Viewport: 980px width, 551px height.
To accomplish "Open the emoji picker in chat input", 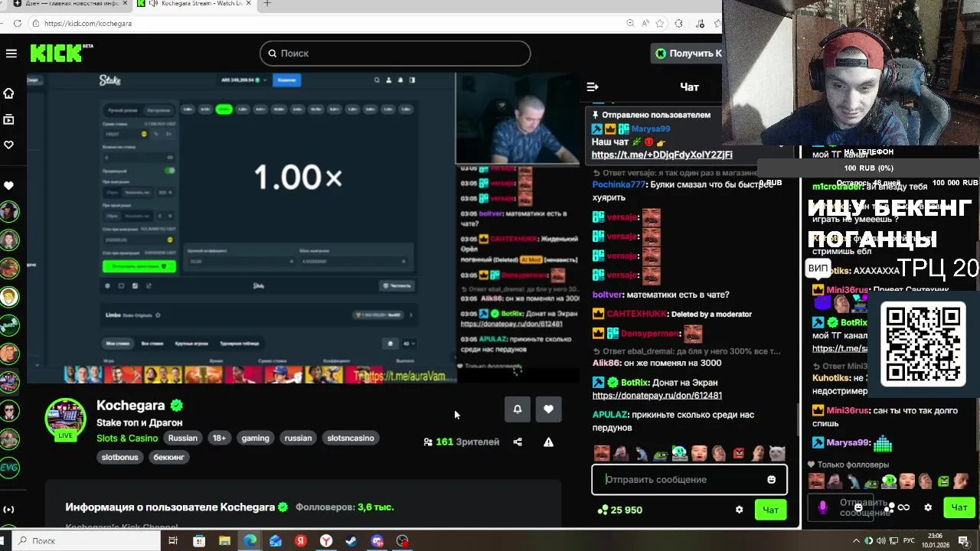I will click(772, 480).
